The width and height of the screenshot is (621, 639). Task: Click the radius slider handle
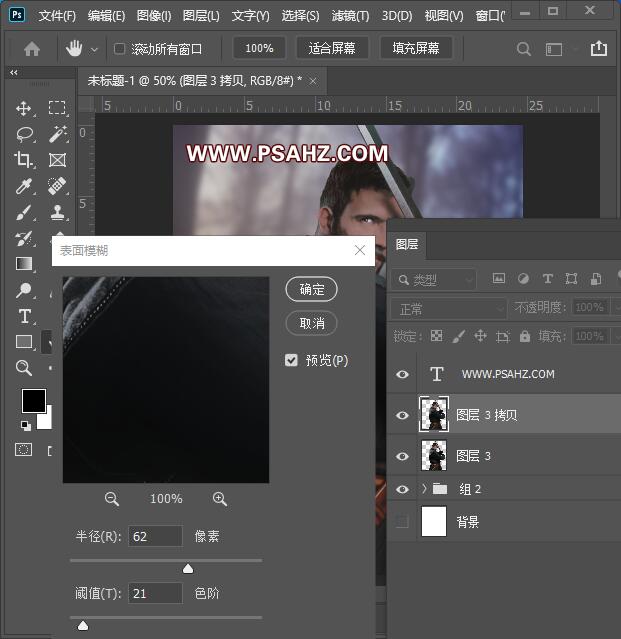(188, 569)
